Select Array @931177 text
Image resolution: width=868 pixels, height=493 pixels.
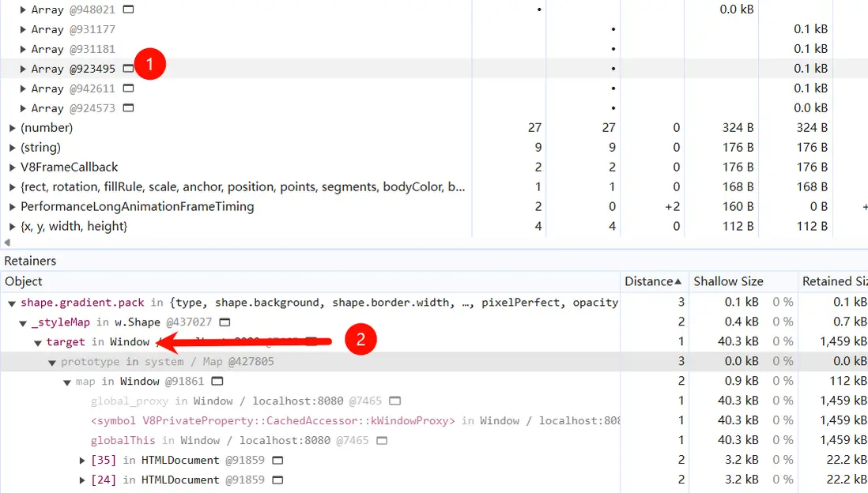click(x=73, y=29)
